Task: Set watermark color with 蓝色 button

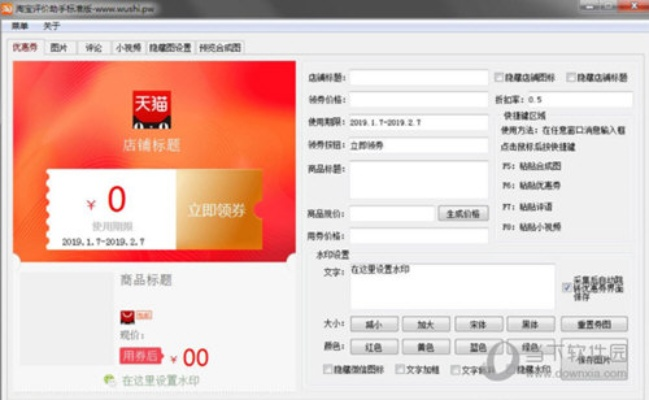Action: click(478, 347)
